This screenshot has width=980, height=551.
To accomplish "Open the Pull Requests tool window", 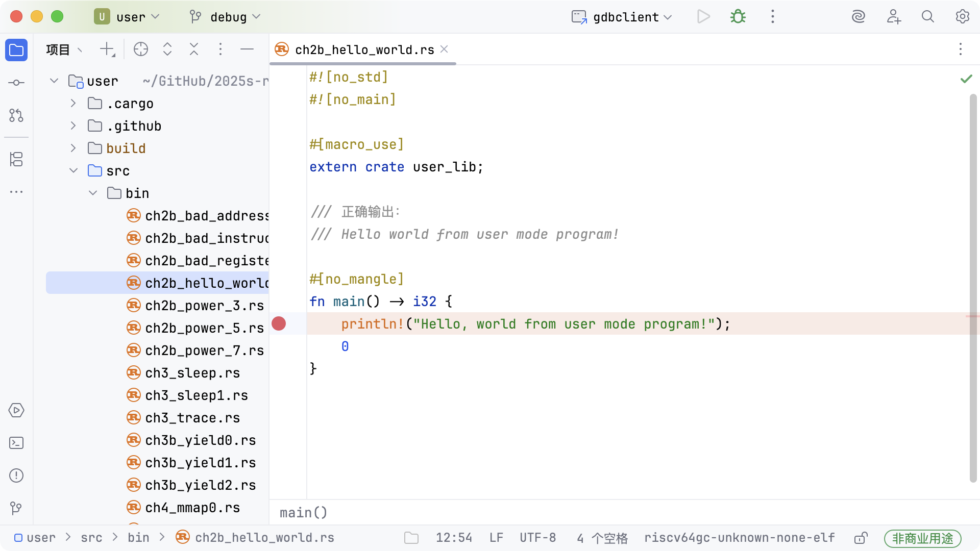I will pos(16,115).
